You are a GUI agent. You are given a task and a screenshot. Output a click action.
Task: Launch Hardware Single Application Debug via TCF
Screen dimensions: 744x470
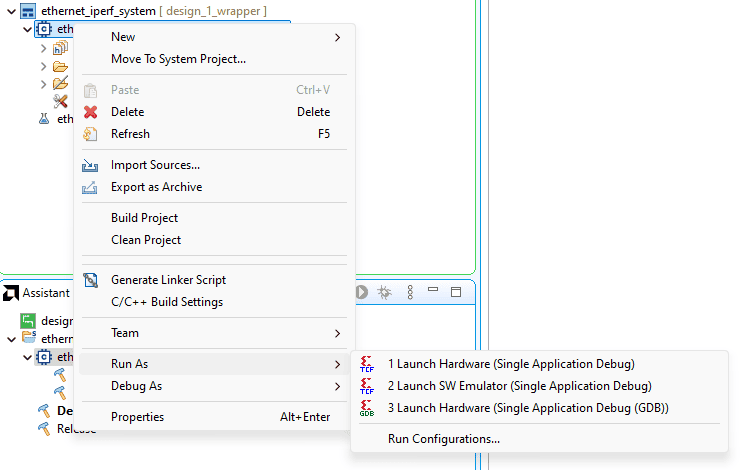click(510, 364)
